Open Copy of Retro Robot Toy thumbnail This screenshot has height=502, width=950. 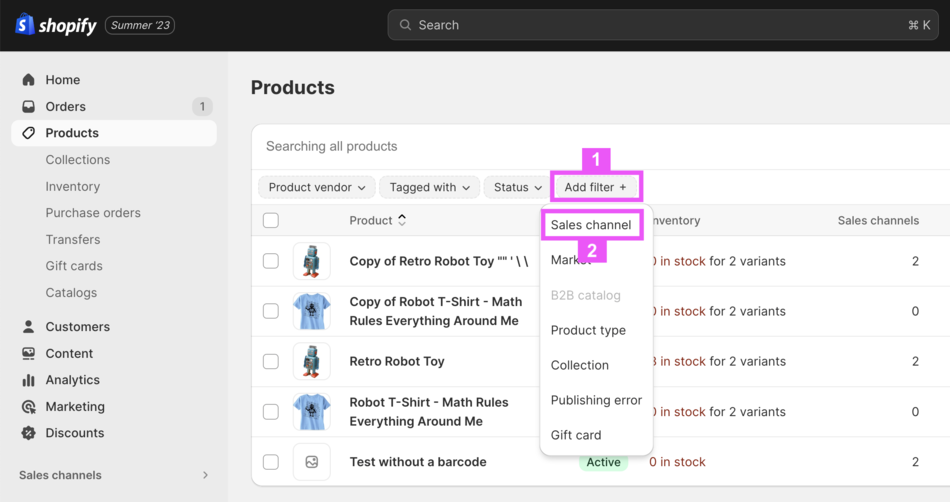point(311,261)
